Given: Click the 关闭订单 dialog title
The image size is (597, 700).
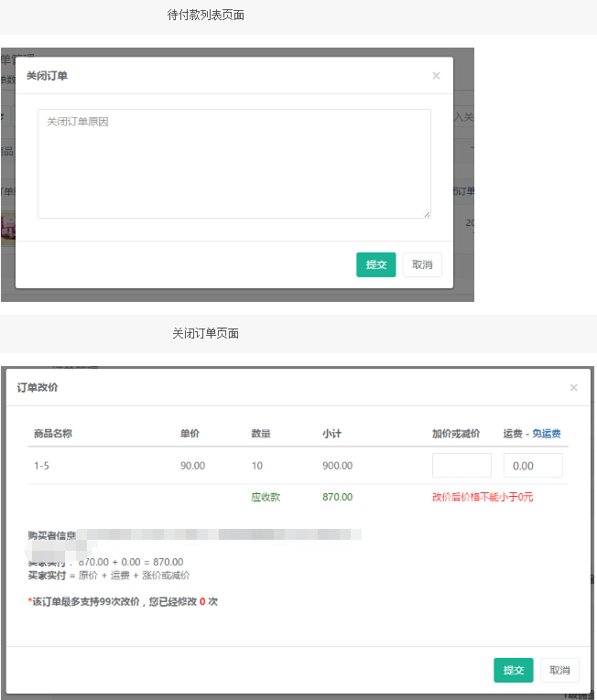Looking at the screenshot, I should click(x=47, y=76).
